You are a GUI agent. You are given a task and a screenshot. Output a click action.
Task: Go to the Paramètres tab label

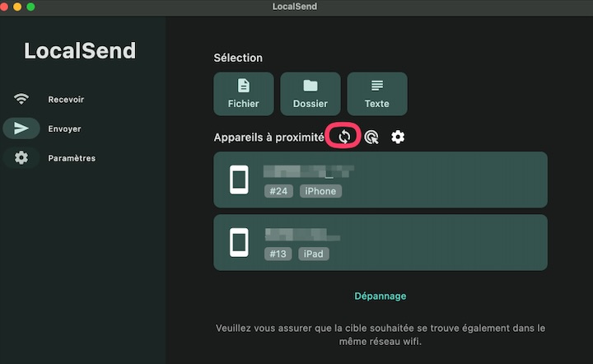tap(72, 158)
